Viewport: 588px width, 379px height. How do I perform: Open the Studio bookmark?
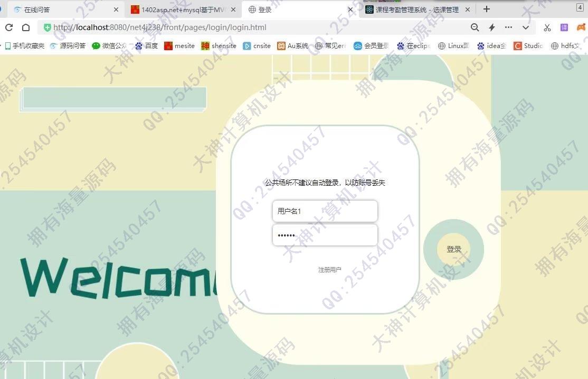click(528, 46)
